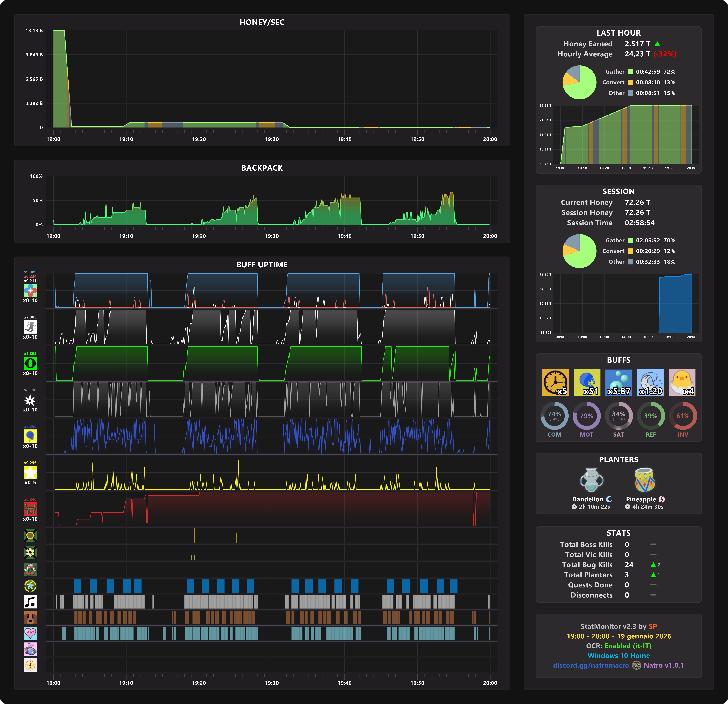Click the blue balloon buff icon
This screenshot has width=728, height=704.
[30, 436]
